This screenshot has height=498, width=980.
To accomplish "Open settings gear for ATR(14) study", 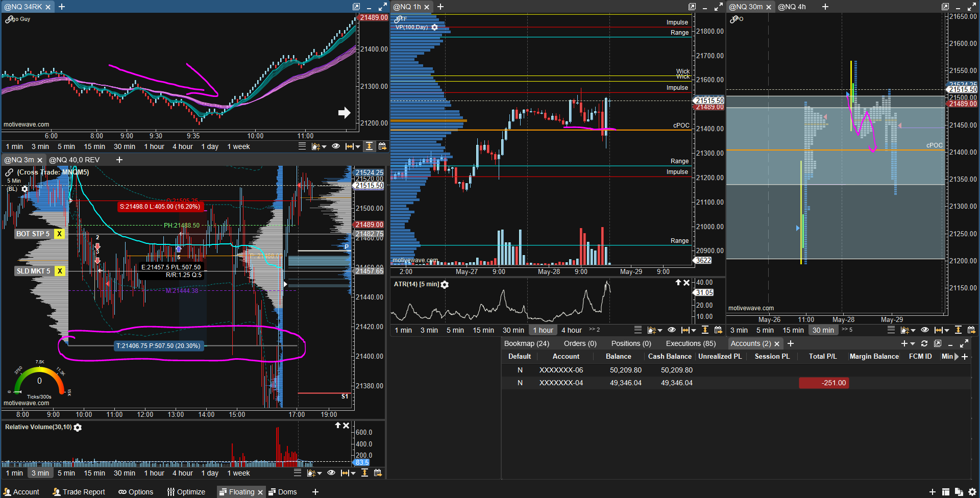I will coord(445,285).
